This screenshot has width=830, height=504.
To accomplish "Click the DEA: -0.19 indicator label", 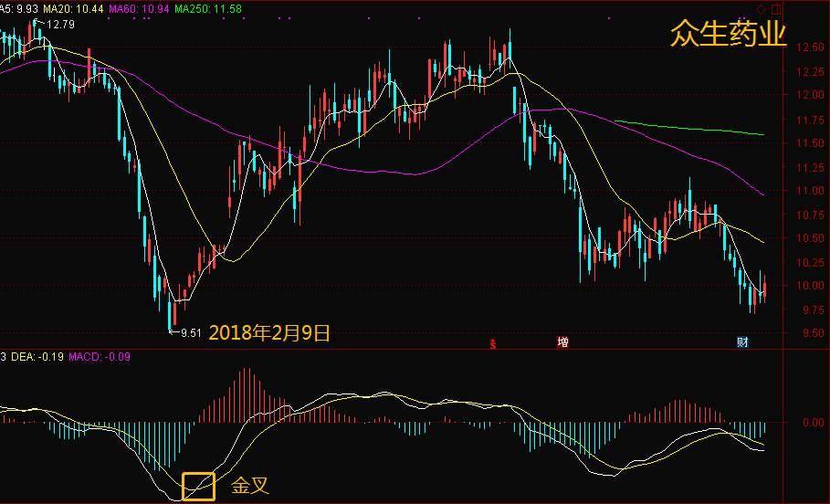I will coord(37,357).
